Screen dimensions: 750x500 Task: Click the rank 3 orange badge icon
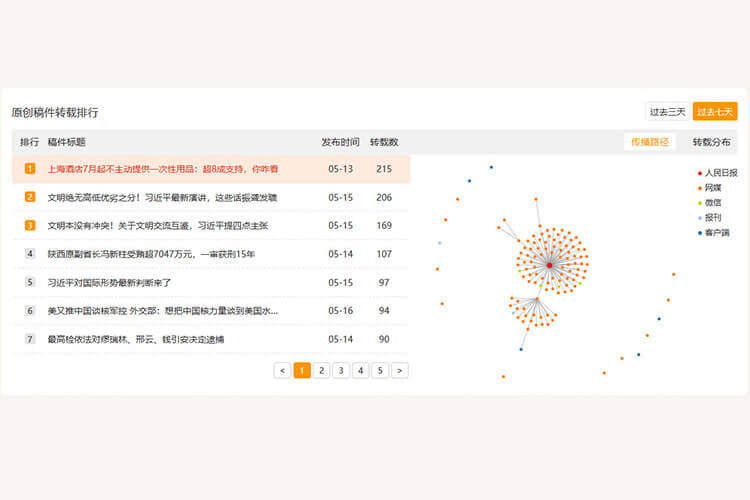click(x=30, y=225)
